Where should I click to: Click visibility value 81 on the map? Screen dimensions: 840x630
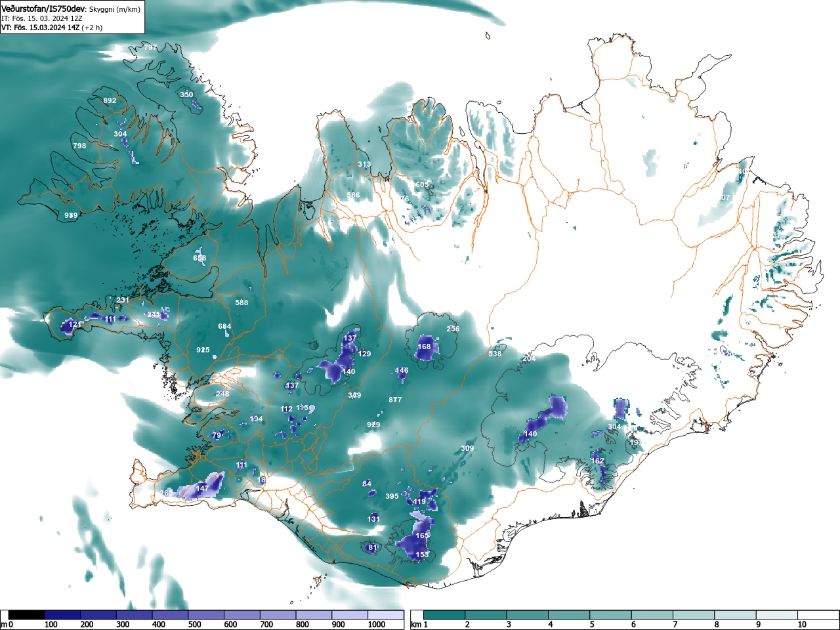373,547
